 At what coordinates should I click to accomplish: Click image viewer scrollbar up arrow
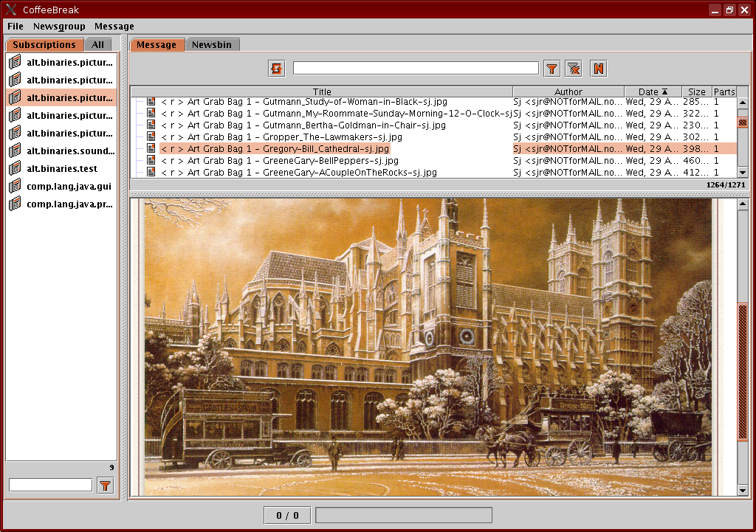[x=743, y=204]
